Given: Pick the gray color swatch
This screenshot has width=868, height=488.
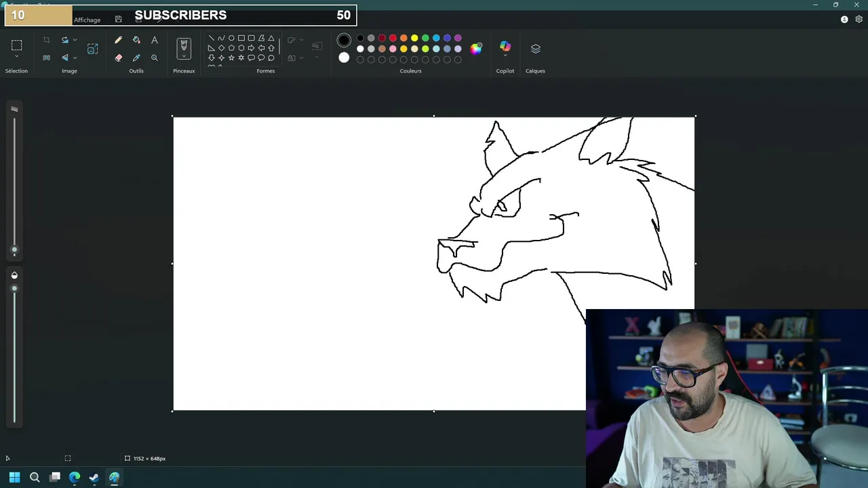Looking at the screenshot, I should point(371,38).
